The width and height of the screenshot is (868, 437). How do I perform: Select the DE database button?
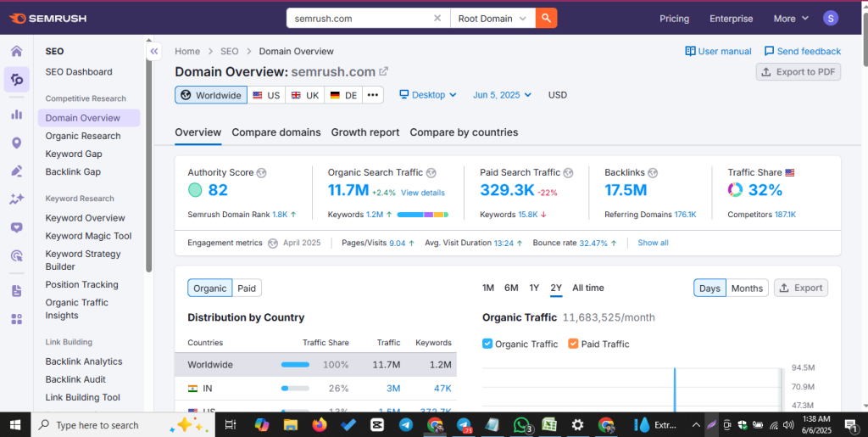343,95
